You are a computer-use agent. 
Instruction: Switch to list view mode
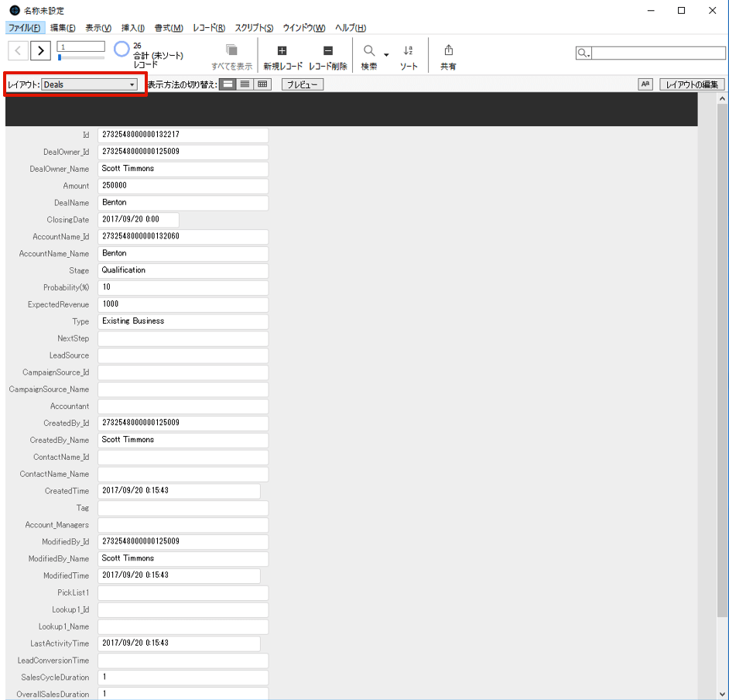[x=245, y=84]
